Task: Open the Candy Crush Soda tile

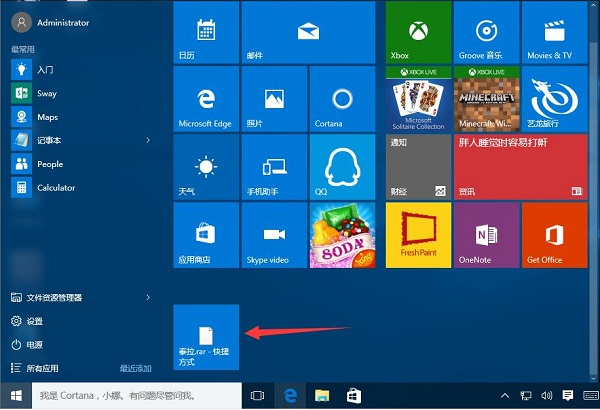Action: pos(342,235)
